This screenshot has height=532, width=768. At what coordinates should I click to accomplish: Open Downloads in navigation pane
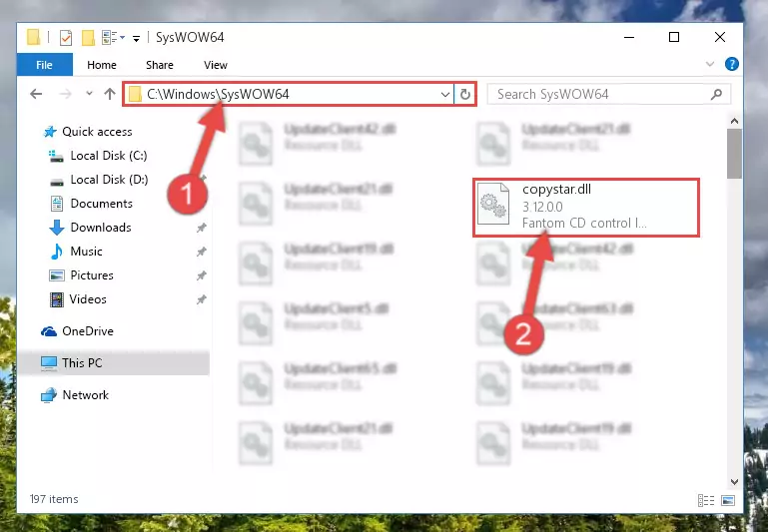(101, 228)
